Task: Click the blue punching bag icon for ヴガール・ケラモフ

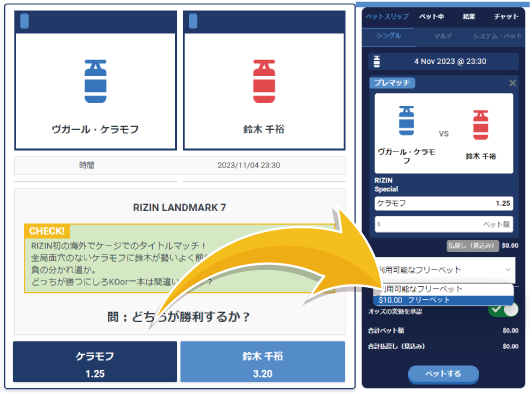Action: pos(95,81)
